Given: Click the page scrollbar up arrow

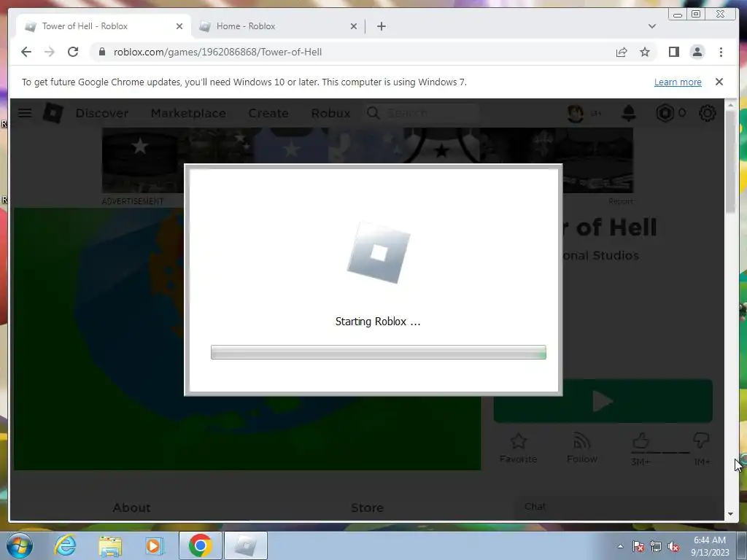Looking at the screenshot, I should click(731, 105).
